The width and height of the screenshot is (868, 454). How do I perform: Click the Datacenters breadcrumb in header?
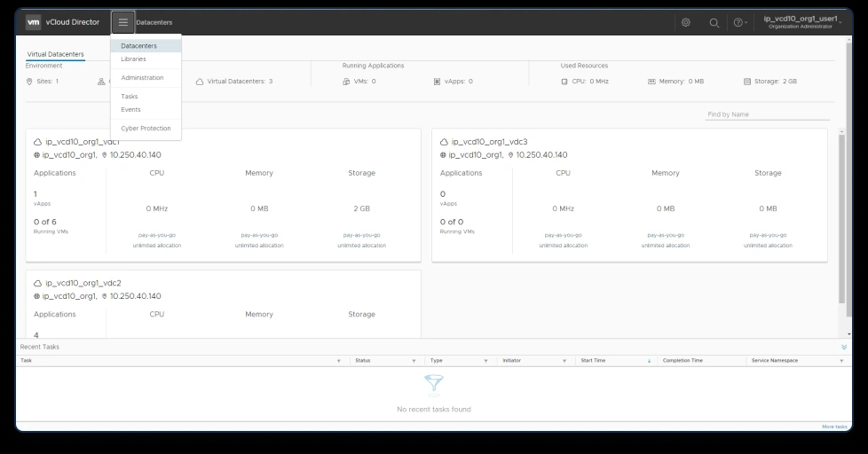pos(154,23)
